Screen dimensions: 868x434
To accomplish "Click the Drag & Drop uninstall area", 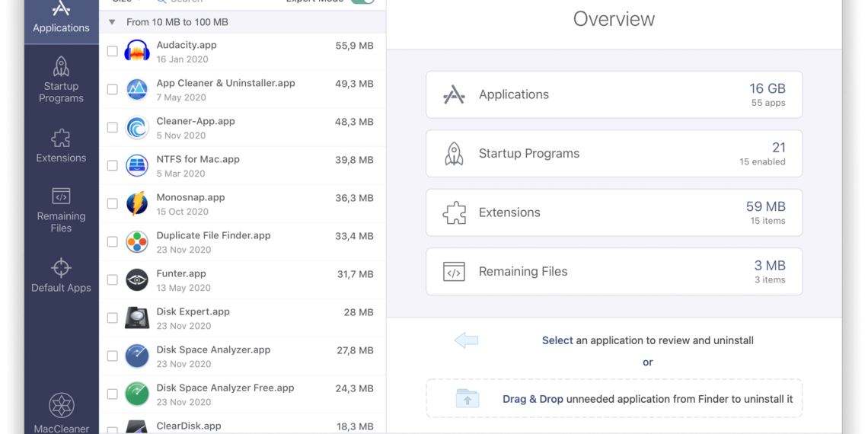I will point(614,398).
